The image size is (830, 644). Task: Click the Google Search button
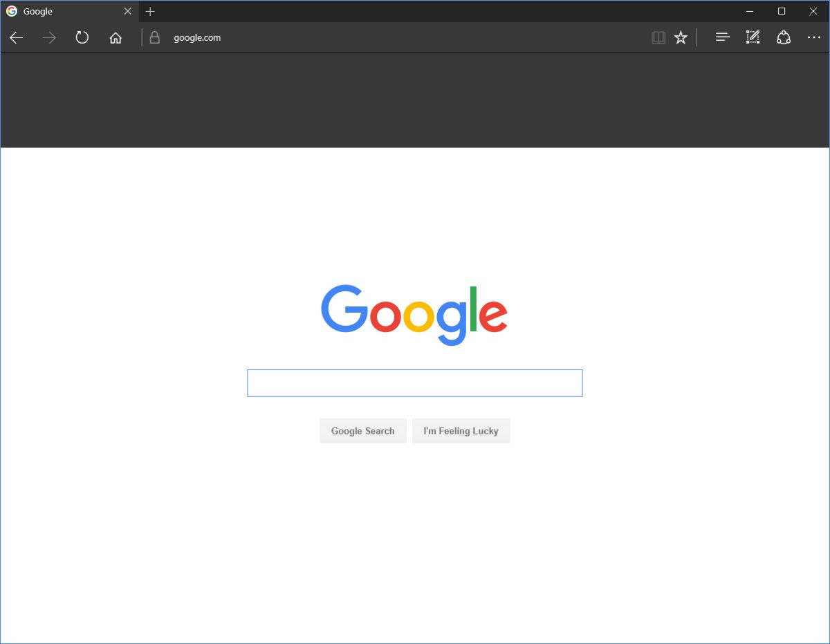[x=363, y=431]
